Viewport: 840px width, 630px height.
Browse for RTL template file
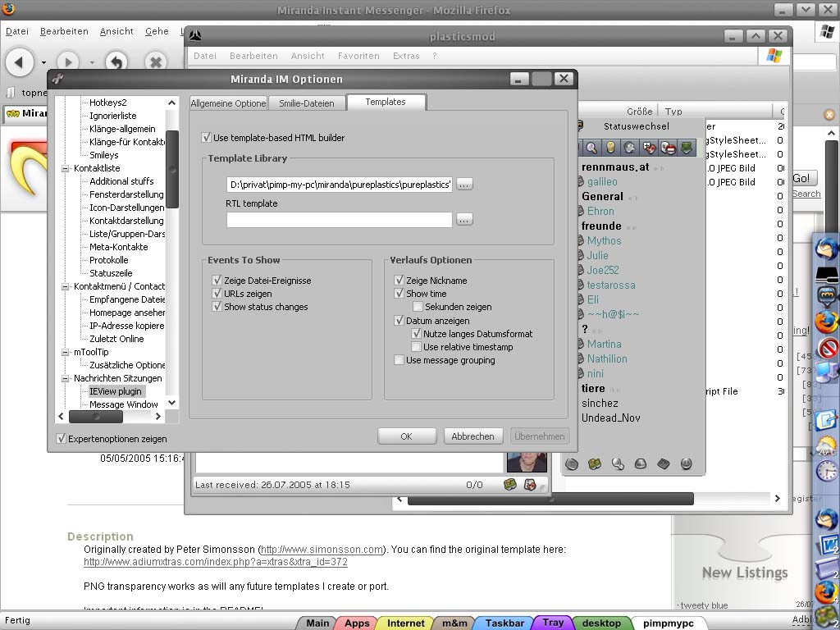click(464, 219)
